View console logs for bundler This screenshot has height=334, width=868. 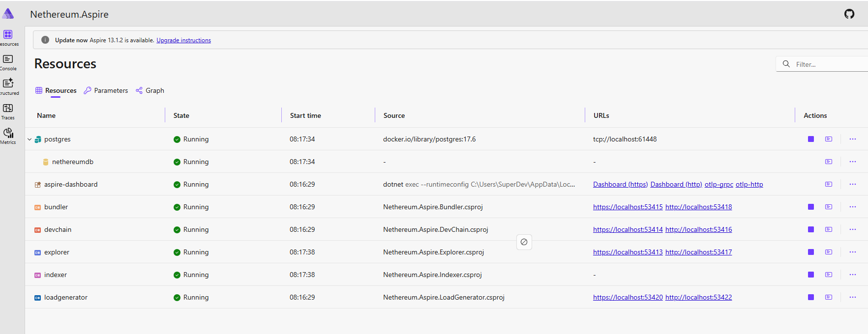click(x=829, y=207)
